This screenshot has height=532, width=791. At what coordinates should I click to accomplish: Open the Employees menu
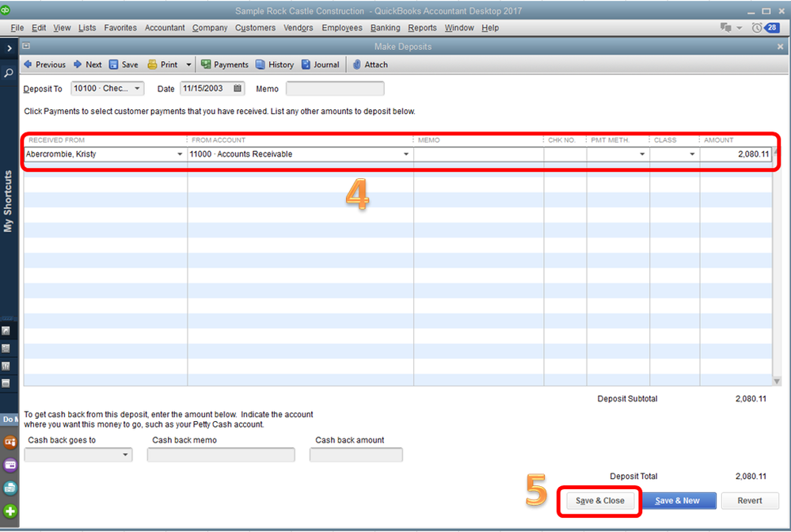coord(342,28)
